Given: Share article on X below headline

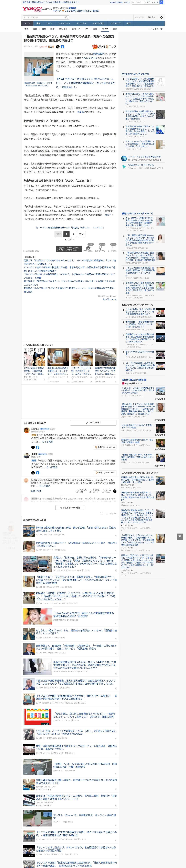Looking at the screenshot, I should click(x=58, y=47).
